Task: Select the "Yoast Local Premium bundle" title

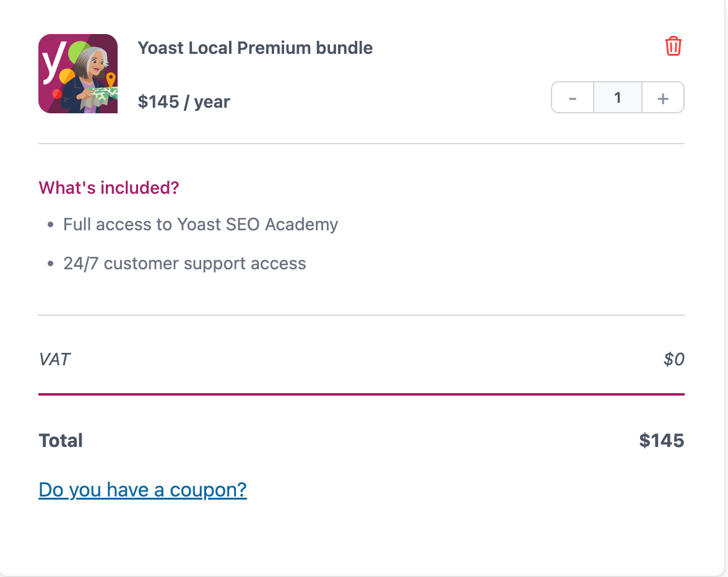Action: click(255, 48)
